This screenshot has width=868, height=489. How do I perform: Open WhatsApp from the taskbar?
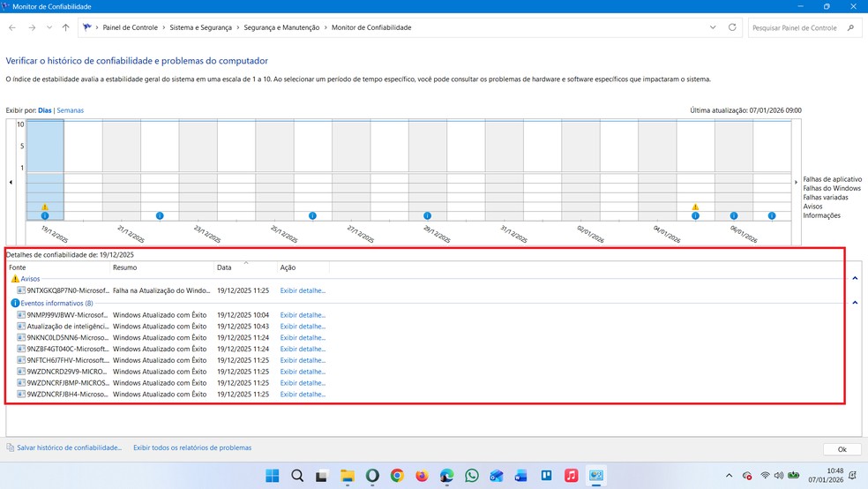pyautogui.click(x=471, y=476)
